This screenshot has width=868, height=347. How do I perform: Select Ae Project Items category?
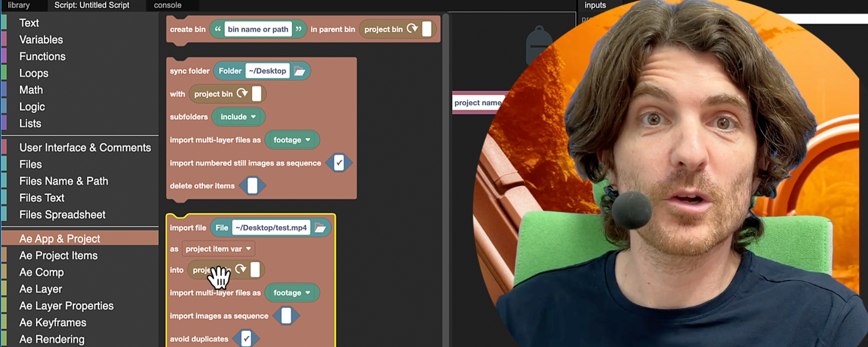click(x=58, y=255)
